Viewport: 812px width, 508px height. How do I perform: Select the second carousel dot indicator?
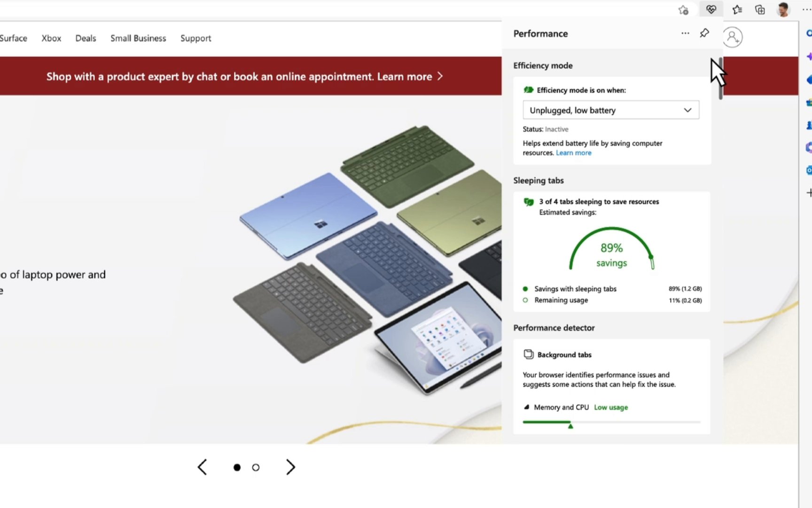click(256, 467)
